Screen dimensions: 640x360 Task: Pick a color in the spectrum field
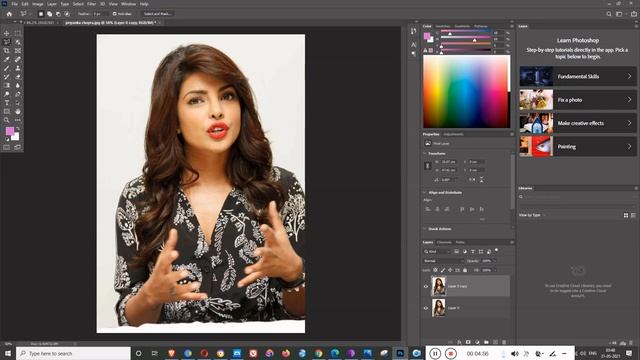[466, 91]
